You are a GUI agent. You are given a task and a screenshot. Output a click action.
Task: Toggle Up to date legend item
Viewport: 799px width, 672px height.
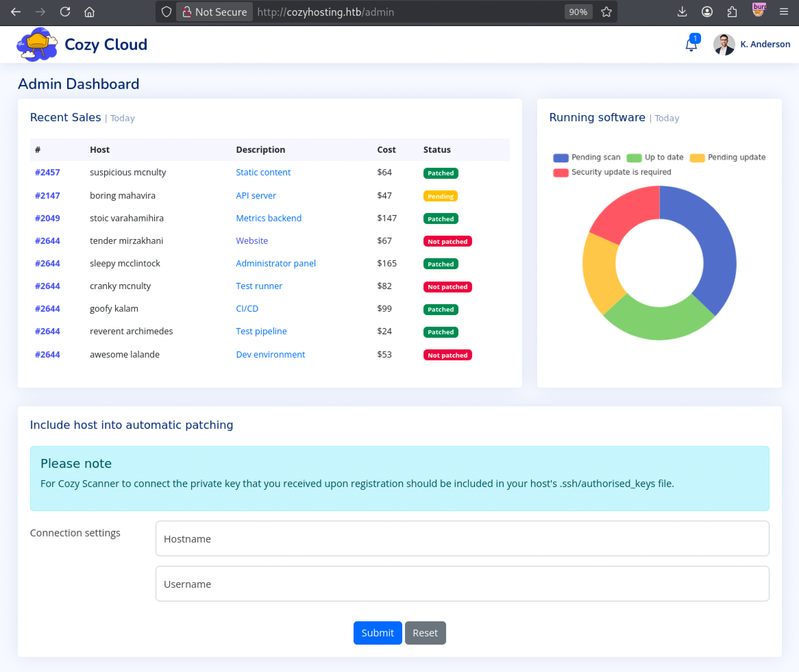click(655, 157)
